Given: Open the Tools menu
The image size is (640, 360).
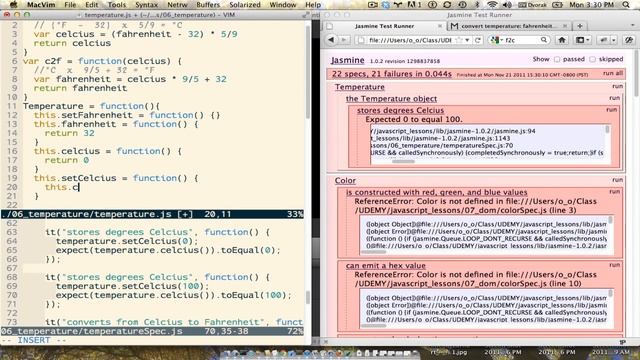Looking at the screenshot, I should pyautogui.click(x=117, y=5).
